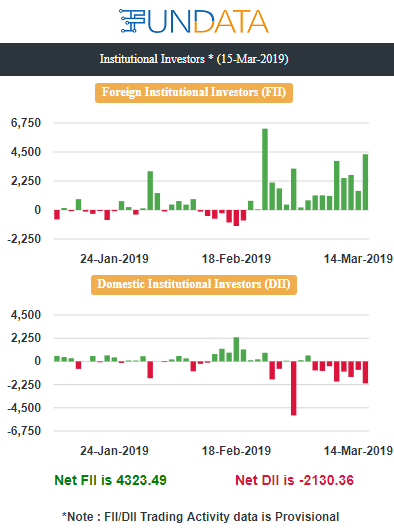Image resolution: width=394 pixels, height=531 pixels.
Task: Click the FII chart 6,750 axis label
Action: 26,123
